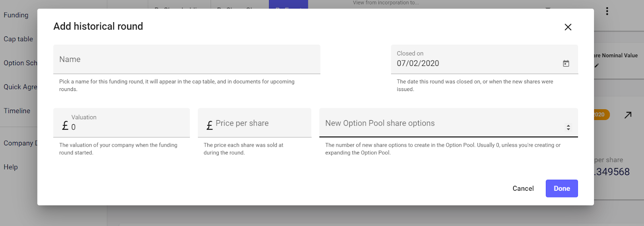Click the pound symbol beside Valuation
644x226 pixels.
pyautogui.click(x=65, y=126)
